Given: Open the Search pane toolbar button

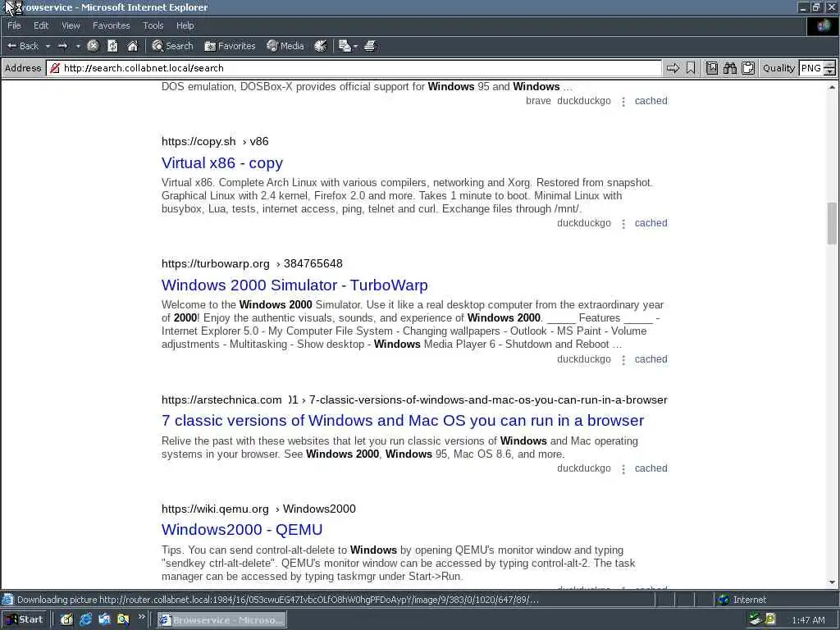Looking at the screenshot, I should [x=172, y=46].
